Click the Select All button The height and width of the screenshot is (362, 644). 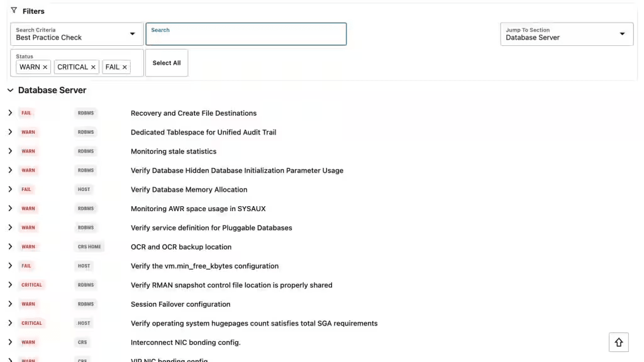[166, 63]
